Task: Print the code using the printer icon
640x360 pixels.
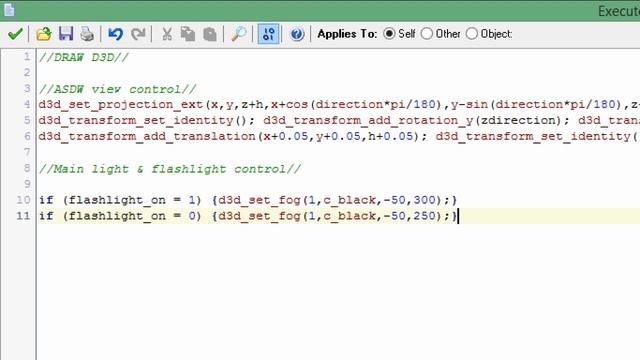Action: pyautogui.click(x=87, y=34)
